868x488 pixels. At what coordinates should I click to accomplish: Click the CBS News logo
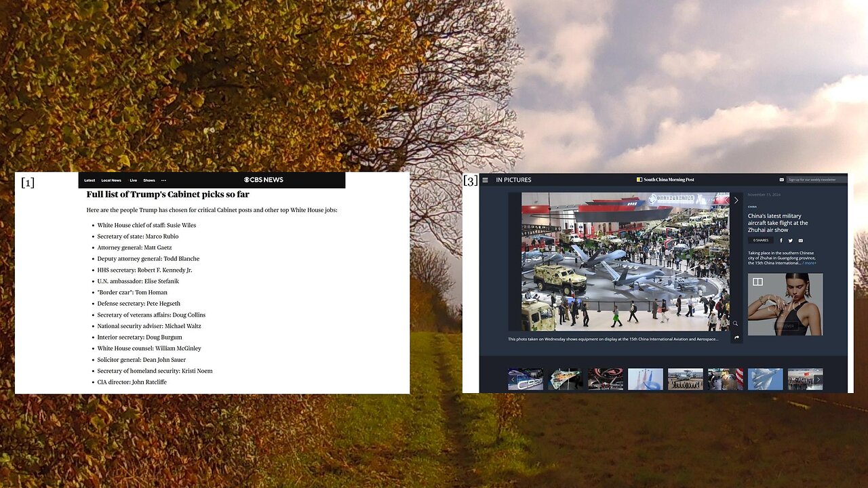pos(264,180)
